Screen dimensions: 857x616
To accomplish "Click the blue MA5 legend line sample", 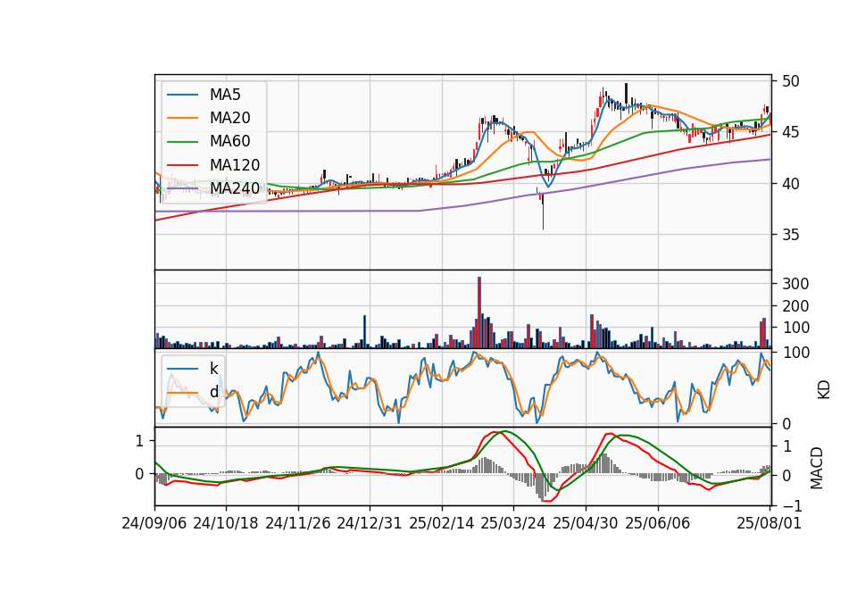I will 182,96.
